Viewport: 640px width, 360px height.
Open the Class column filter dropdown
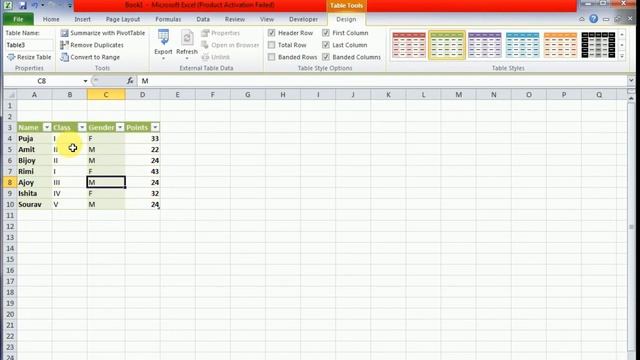pos(82,127)
